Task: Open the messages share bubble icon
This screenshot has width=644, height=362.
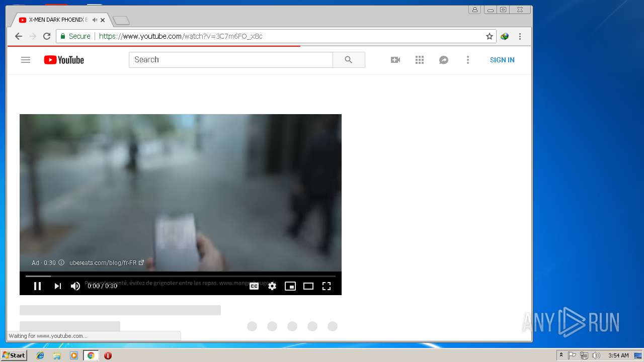Action: click(444, 60)
